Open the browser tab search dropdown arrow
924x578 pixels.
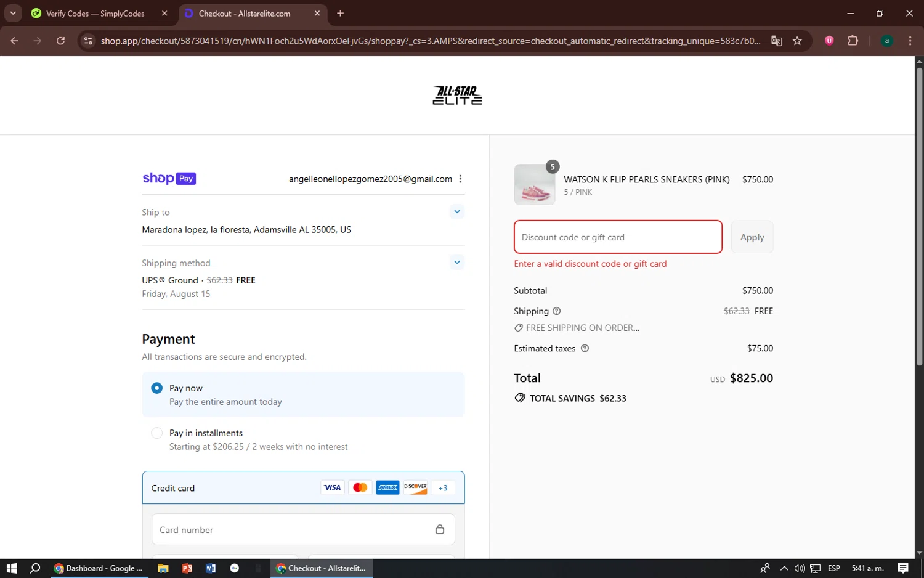13,13
